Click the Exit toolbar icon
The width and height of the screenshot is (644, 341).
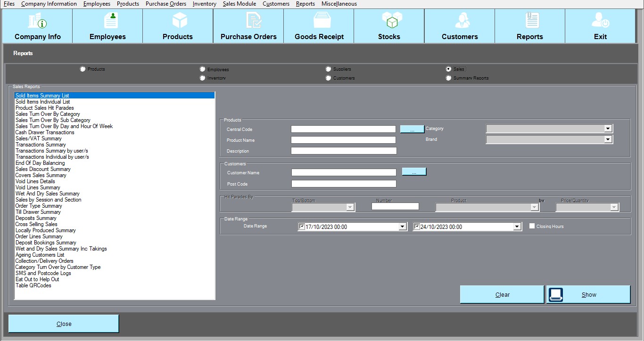(x=601, y=21)
